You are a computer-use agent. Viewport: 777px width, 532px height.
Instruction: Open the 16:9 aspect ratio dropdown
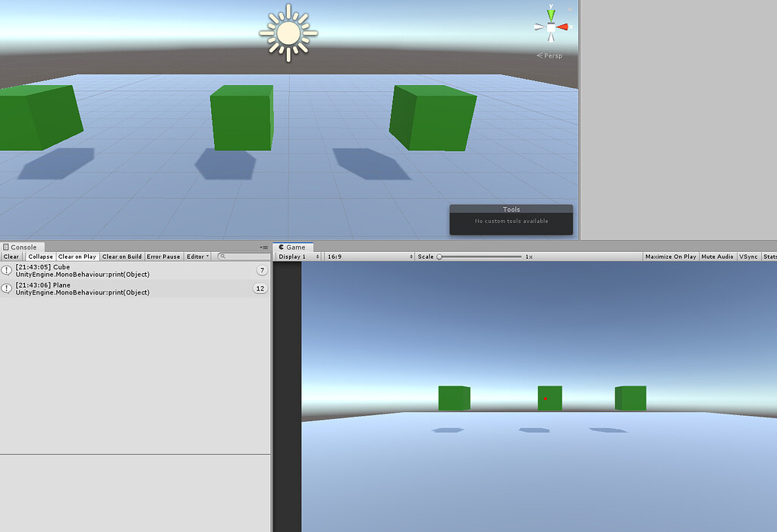click(x=368, y=256)
